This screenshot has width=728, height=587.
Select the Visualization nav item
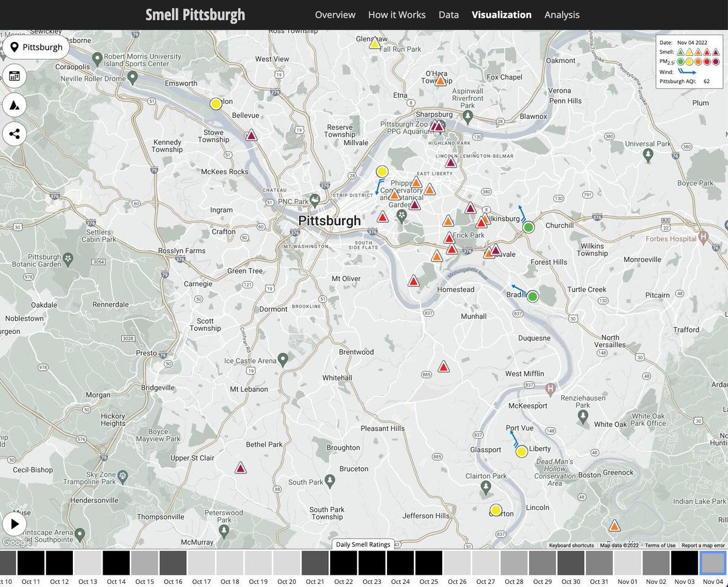pos(502,15)
